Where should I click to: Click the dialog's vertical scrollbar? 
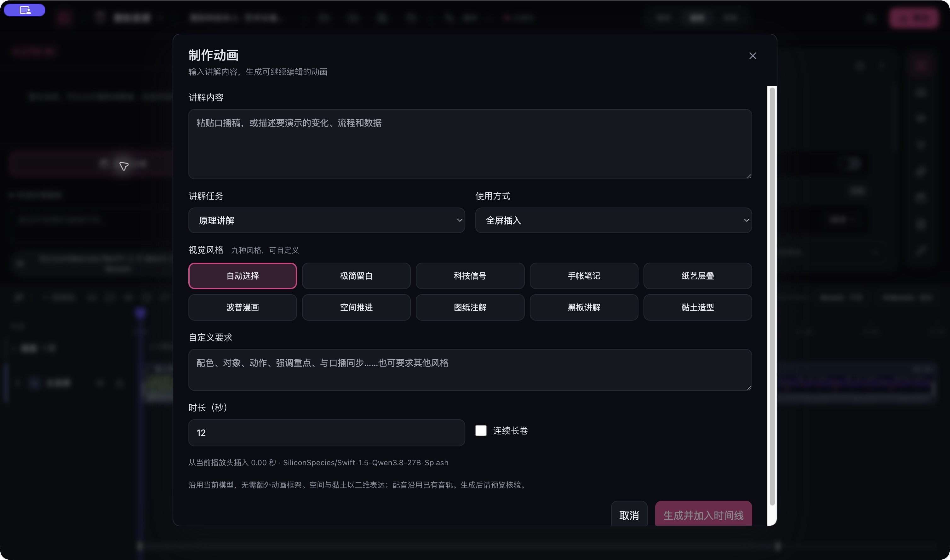772,296
